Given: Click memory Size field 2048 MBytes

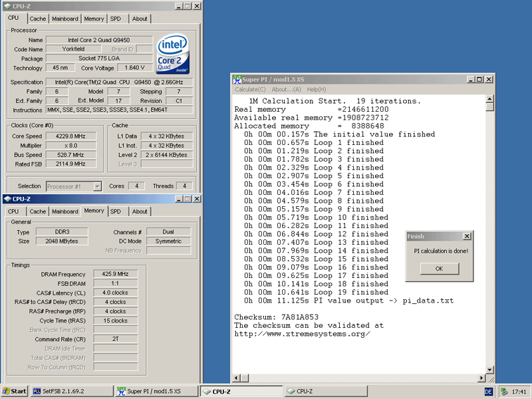Looking at the screenshot, I should tap(62, 241).
